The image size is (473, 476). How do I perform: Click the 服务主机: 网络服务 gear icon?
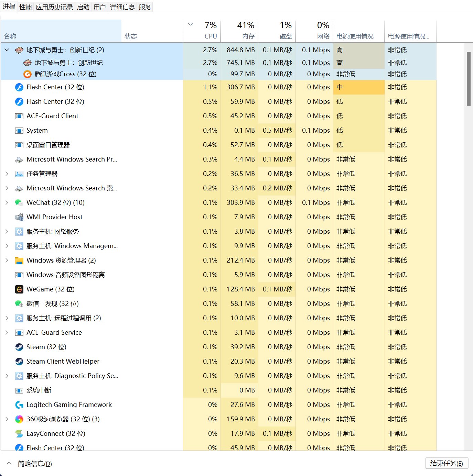[19, 232]
